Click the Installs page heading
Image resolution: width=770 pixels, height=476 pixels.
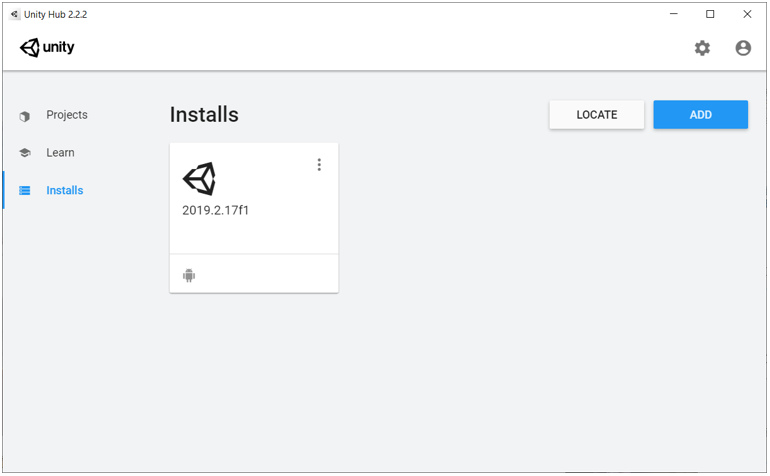204,114
